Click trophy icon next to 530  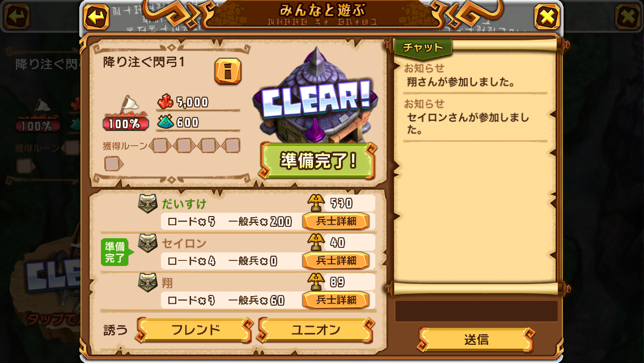[x=316, y=203]
